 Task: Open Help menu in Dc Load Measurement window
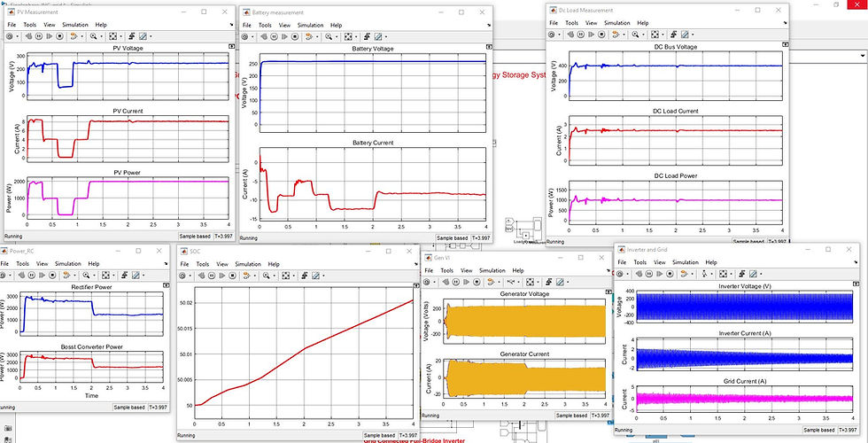[x=643, y=23]
